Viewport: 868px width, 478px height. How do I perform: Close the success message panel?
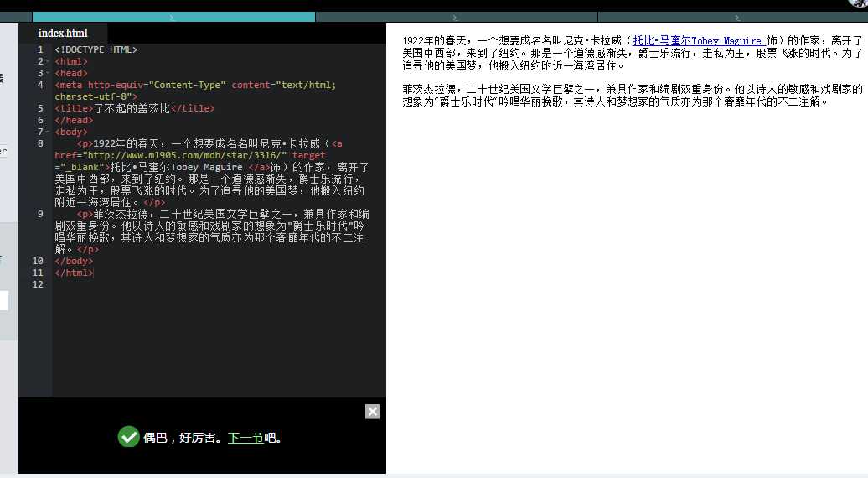[372, 412]
